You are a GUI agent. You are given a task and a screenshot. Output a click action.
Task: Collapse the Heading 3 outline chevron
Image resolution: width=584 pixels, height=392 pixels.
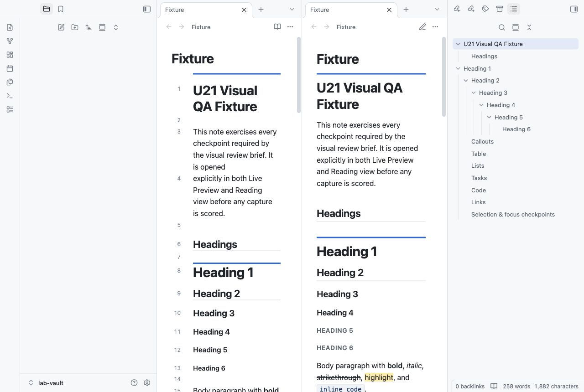pos(474,93)
